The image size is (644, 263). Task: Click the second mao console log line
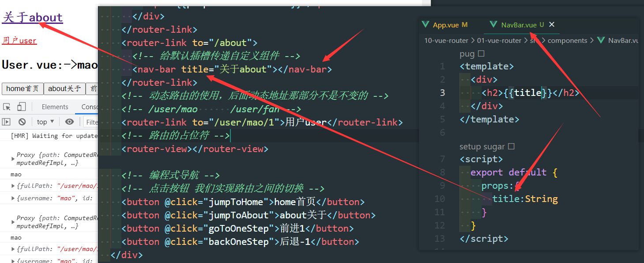[x=16, y=238]
